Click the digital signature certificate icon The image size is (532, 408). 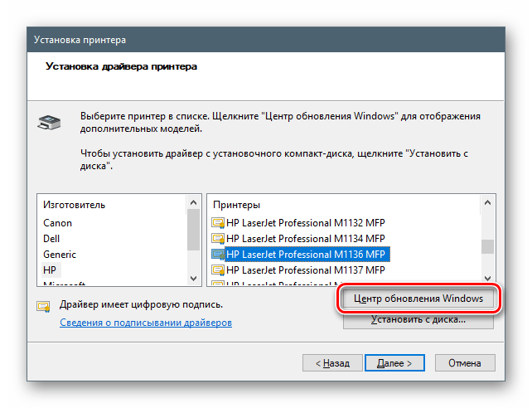click(44, 305)
